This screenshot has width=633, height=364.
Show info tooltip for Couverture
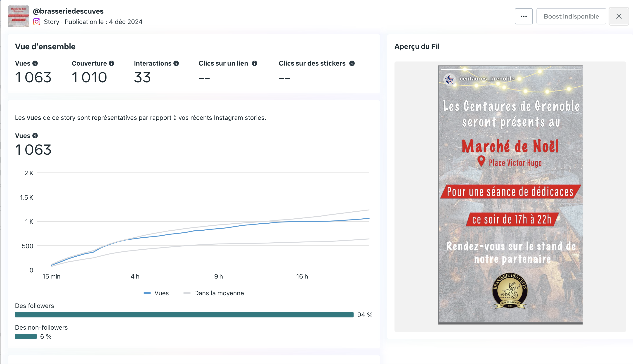111,63
